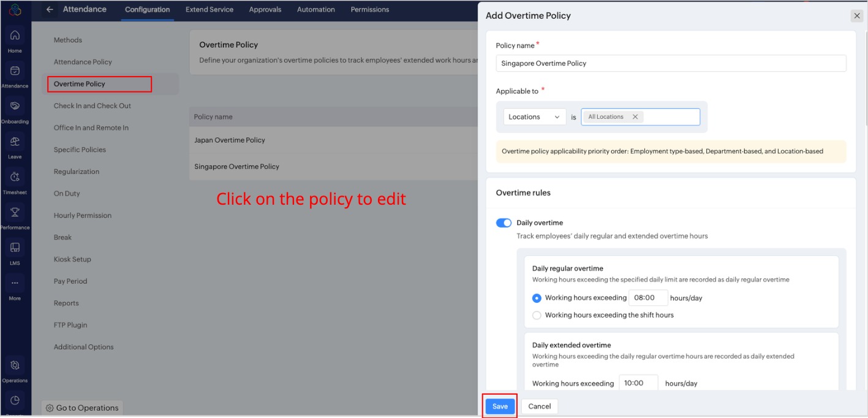Select Overtime Policy in the menu

(80, 84)
